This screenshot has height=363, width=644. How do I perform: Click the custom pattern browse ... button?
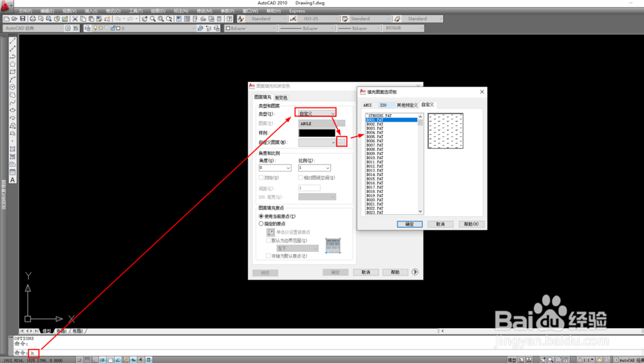pyautogui.click(x=341, y=142)
